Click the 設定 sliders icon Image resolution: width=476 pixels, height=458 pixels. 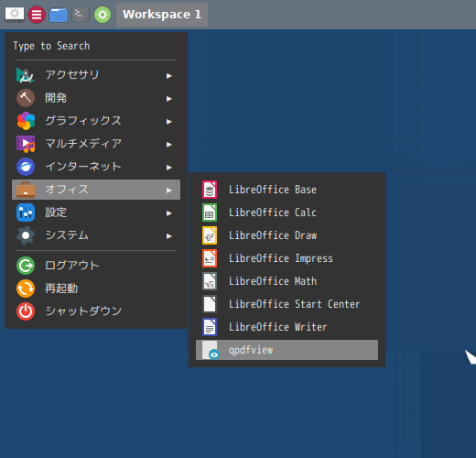26,213
